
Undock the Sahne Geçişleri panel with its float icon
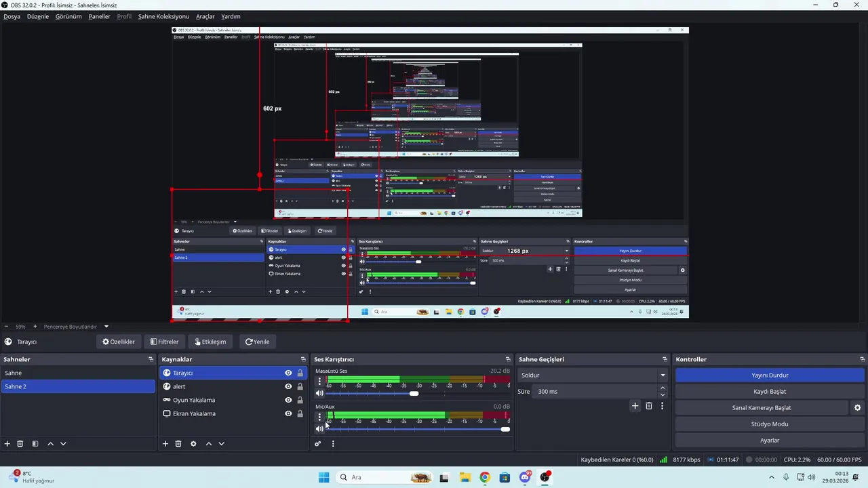point(665,359)
